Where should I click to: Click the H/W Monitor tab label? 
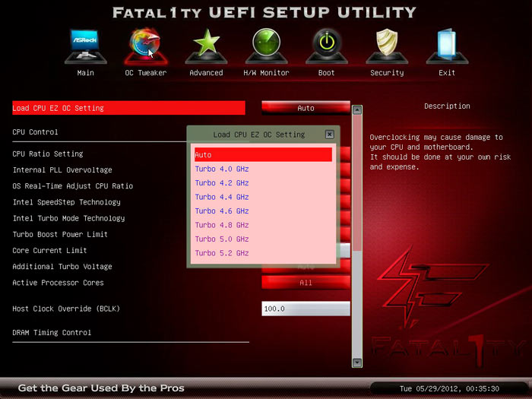[266, 73]
